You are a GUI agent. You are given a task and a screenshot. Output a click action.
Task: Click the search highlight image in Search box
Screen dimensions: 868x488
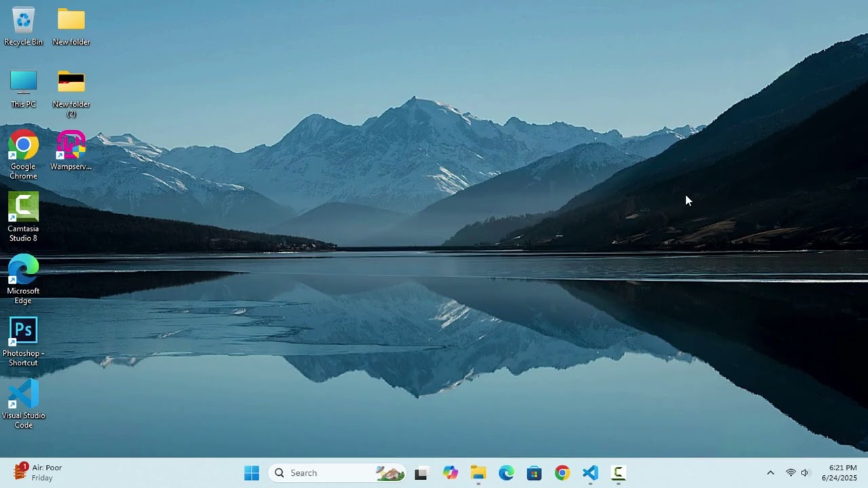390,473
